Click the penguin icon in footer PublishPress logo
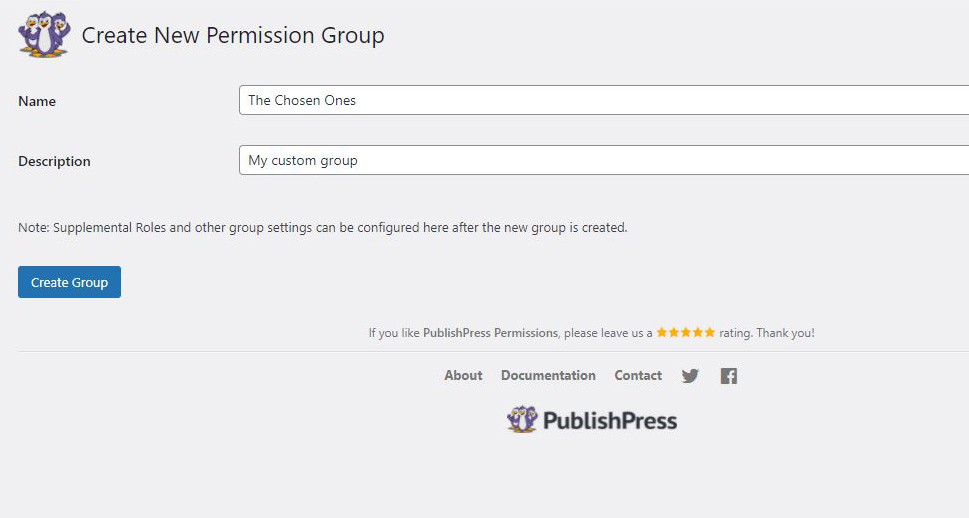 tap(522, 420)
